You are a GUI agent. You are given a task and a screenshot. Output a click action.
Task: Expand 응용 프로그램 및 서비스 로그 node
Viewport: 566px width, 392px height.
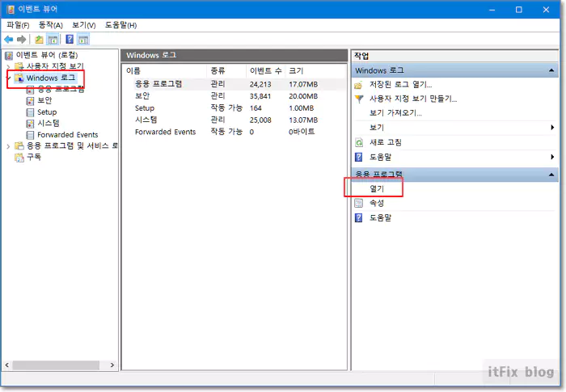(8, 146)
